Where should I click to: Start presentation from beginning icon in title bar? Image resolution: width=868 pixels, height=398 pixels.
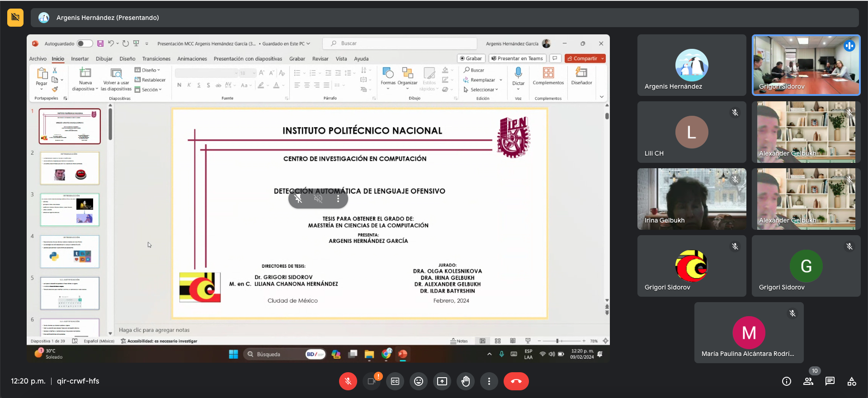click(136, 43)
